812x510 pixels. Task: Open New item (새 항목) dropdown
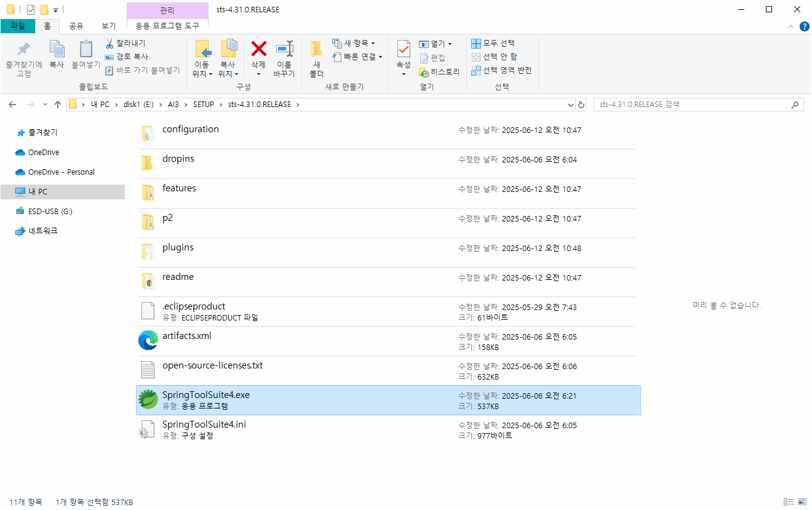(354, 43)
